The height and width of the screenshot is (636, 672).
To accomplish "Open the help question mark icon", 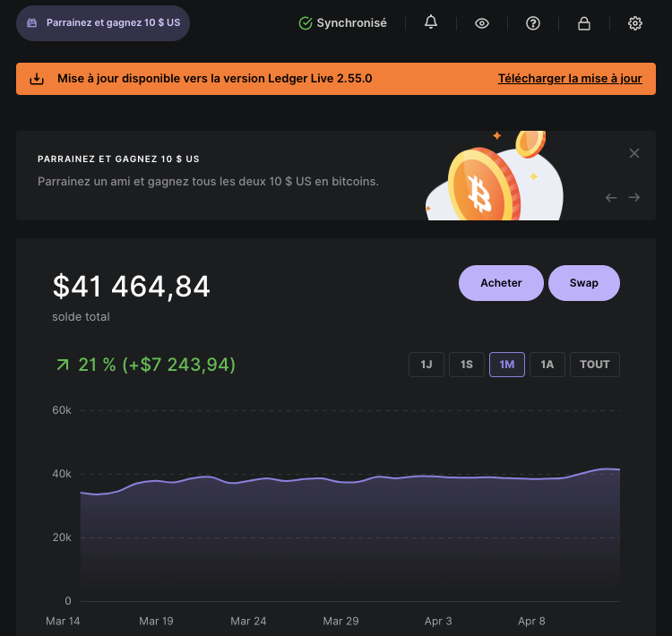I will [x=533, y=23].
